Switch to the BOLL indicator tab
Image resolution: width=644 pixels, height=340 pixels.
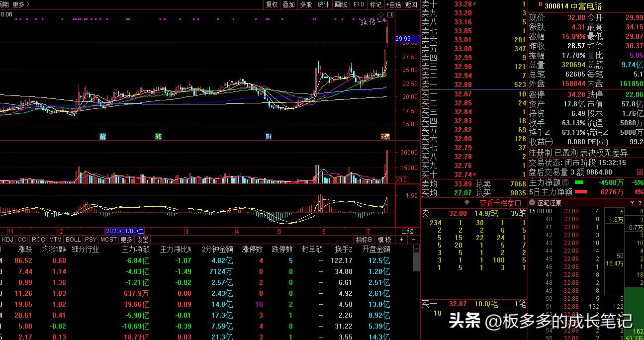[73, 239]
